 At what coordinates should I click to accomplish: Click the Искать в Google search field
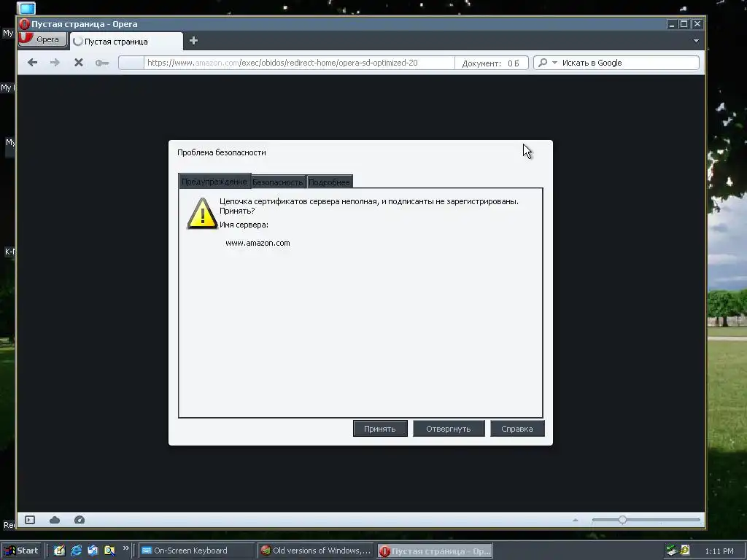pos(616,63)
